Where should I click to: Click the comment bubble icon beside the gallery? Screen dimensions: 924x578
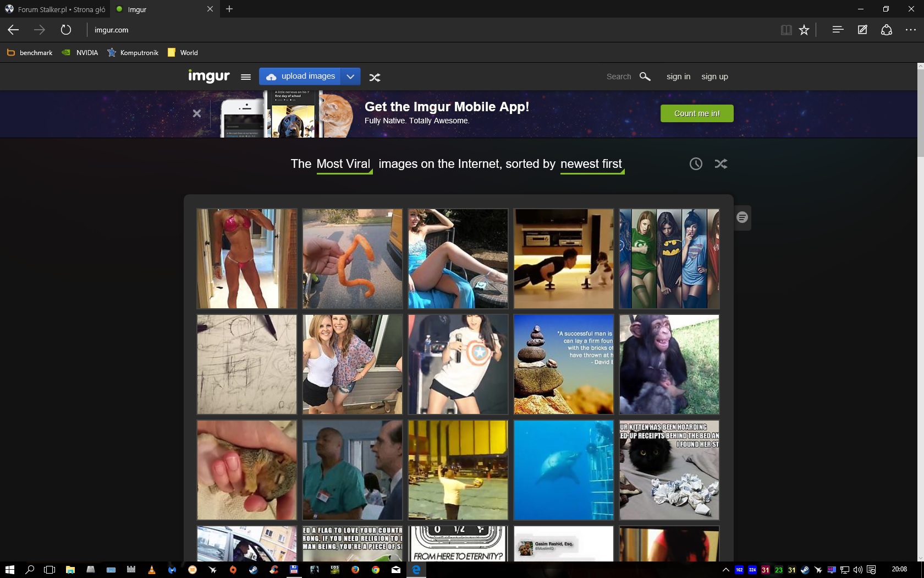743,217
